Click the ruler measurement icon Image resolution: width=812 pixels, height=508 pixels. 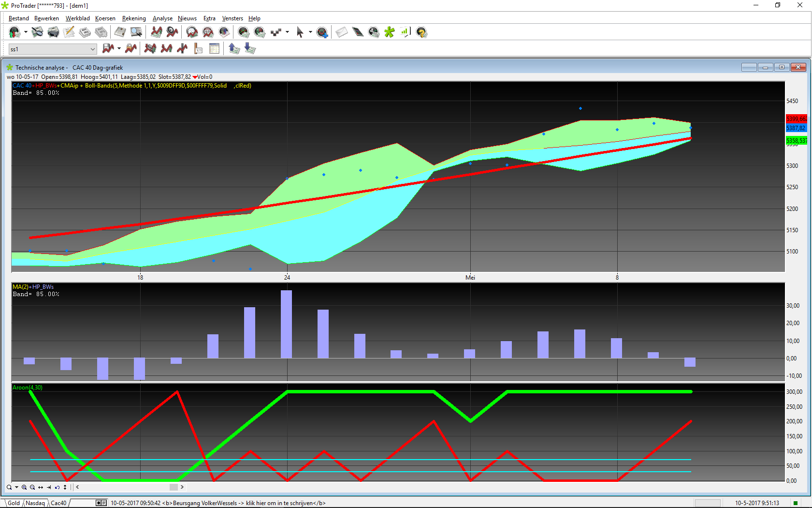coord(198,48)
